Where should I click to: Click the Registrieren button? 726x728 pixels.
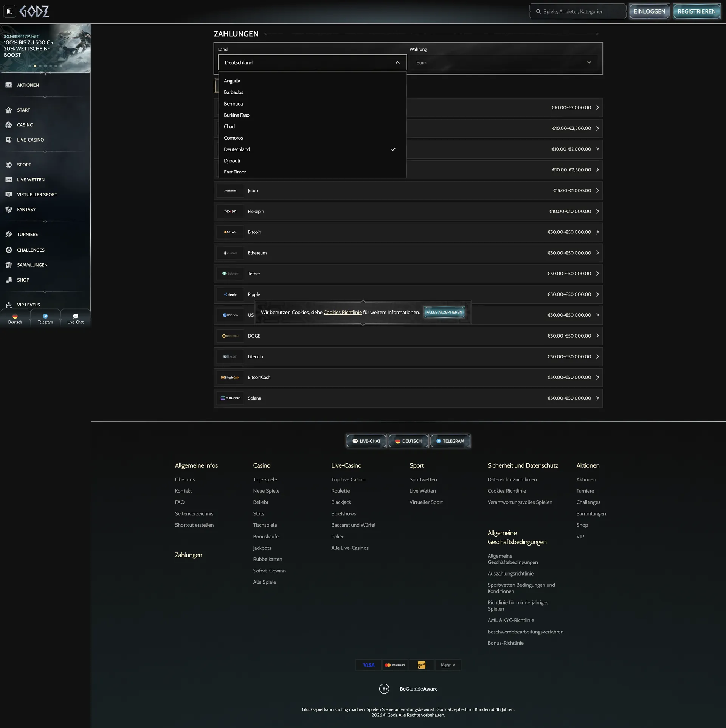coord(697,11)
